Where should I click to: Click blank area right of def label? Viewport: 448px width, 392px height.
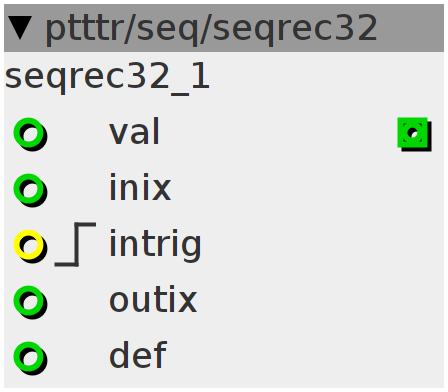pos(305,355)
